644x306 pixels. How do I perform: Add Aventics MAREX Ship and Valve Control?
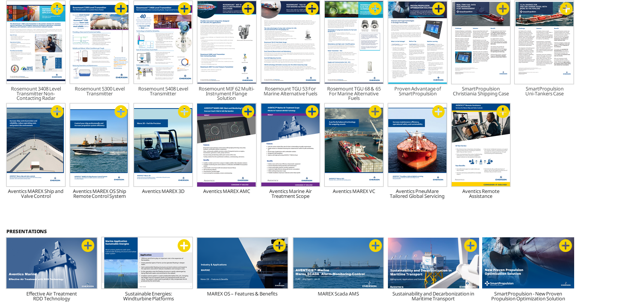[57, 112]
